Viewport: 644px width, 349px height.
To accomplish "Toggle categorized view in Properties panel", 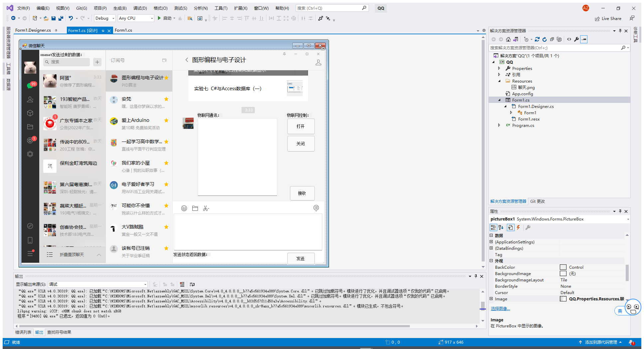I will point(493,227).
